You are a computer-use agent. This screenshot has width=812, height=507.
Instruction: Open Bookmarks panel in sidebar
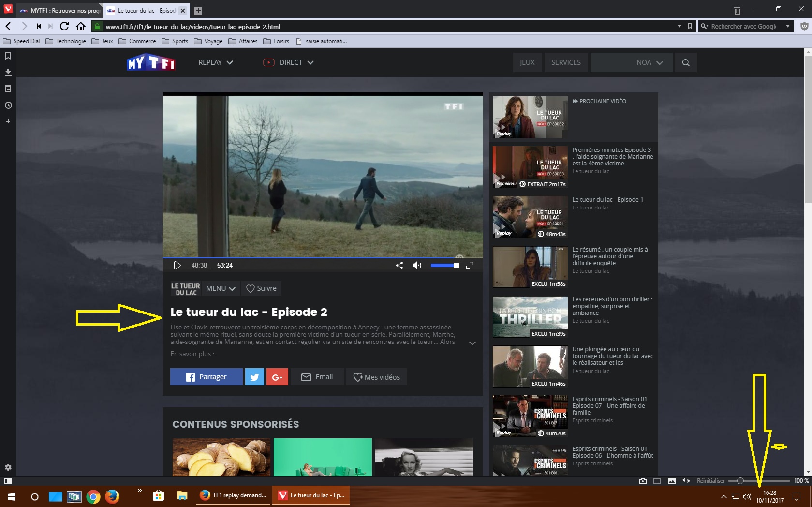(8, 56)
